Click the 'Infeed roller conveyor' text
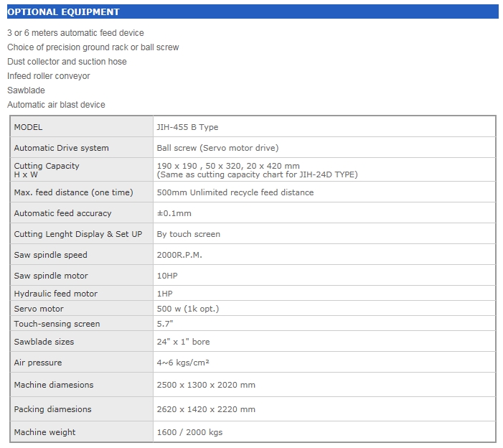 [x=49, y=76]
